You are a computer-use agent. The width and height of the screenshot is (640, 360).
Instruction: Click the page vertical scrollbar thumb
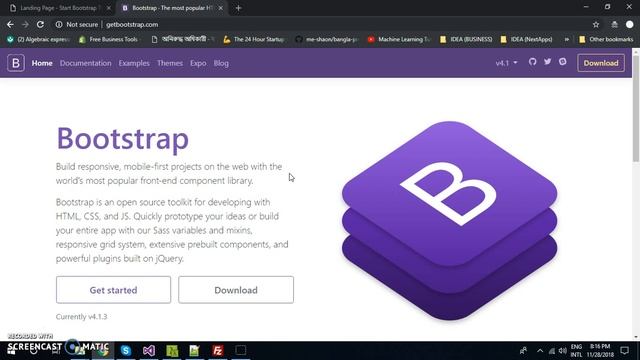click(x=636, y=108)
